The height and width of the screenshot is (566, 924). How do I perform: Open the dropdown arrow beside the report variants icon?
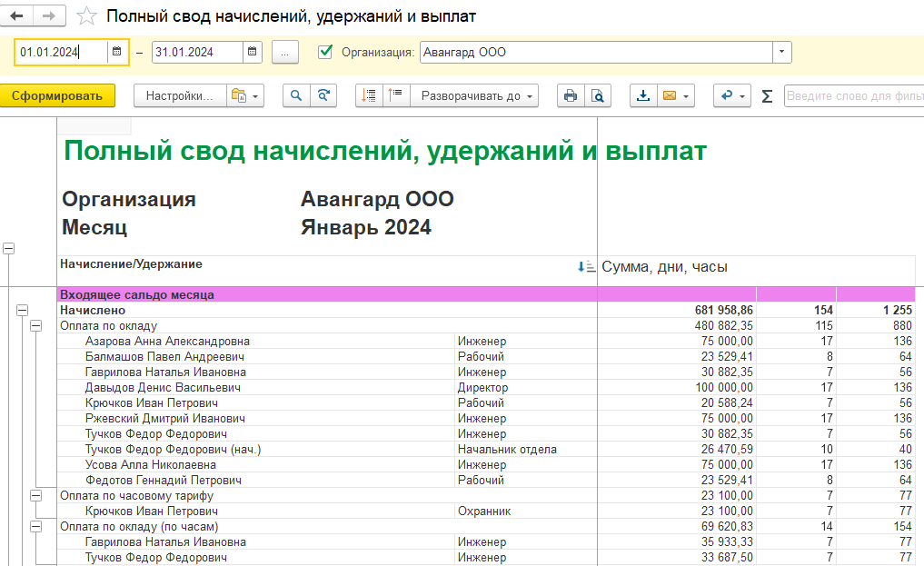[x=255, y=96]
